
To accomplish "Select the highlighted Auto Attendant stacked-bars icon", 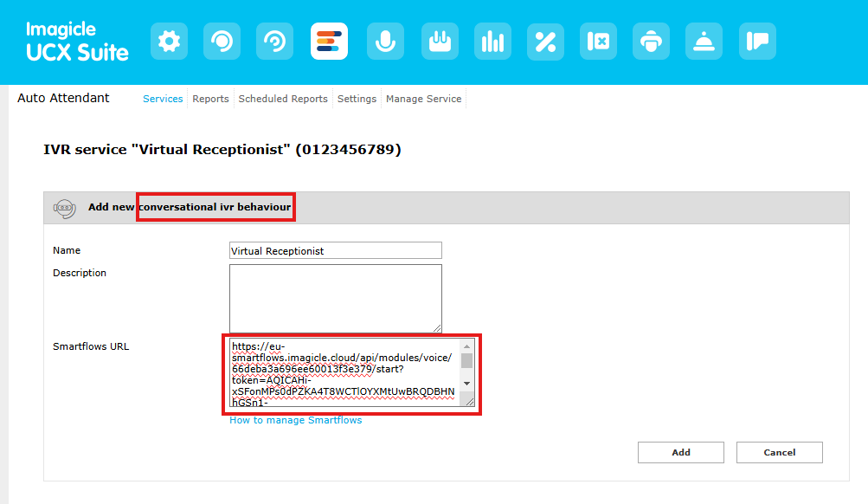I will coord(329,42).
